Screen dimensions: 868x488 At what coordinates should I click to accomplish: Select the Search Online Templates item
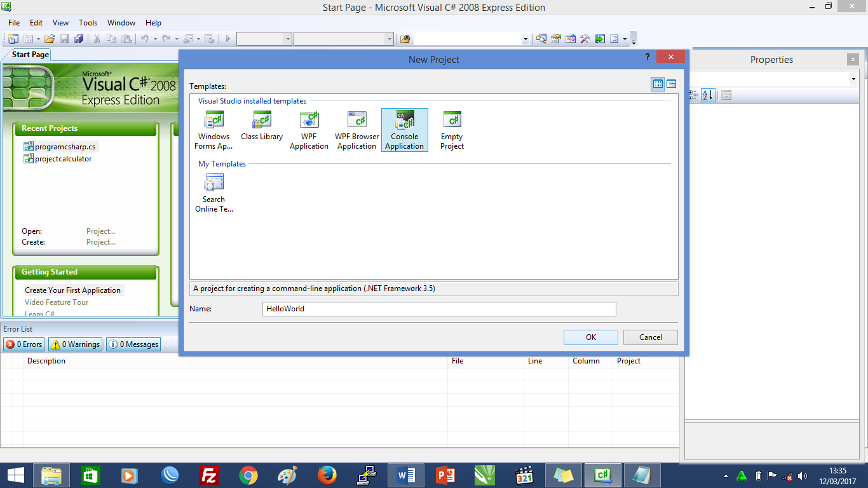coord(214,193)
